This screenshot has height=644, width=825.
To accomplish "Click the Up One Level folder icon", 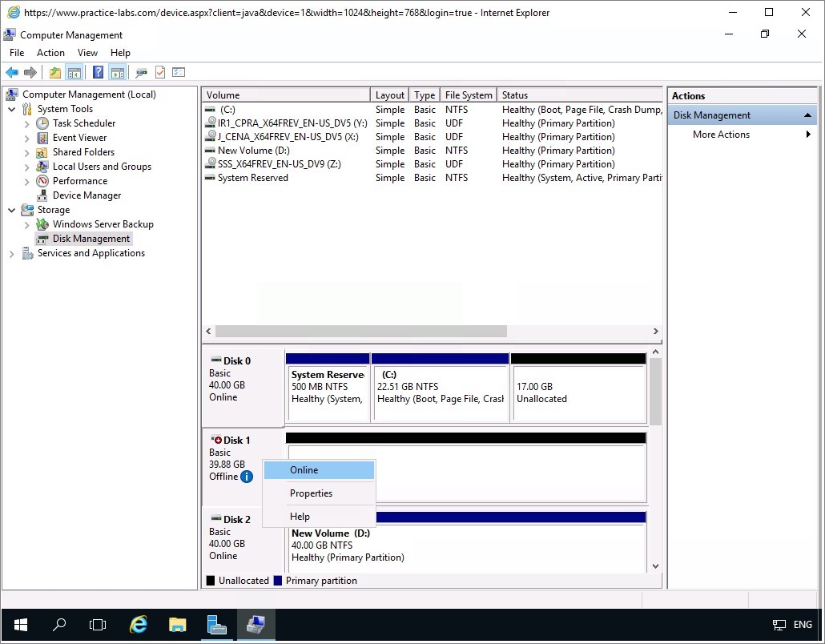I will coord(54,73).
